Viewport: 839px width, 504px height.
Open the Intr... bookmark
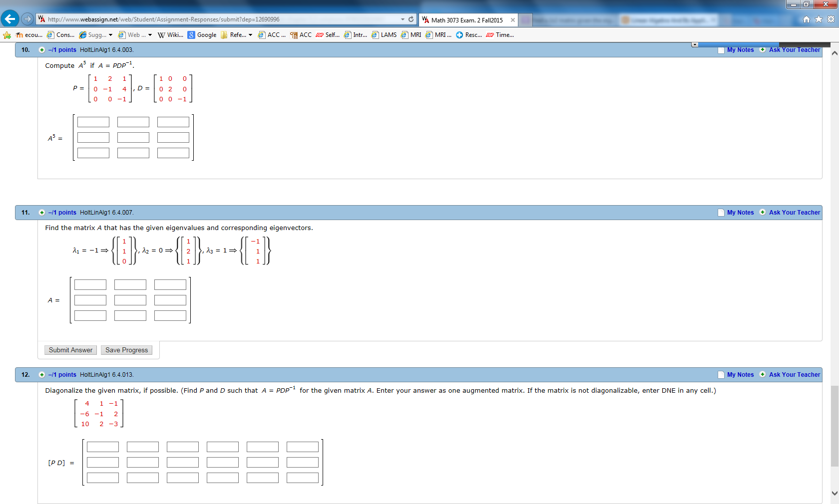click(356, 35)
